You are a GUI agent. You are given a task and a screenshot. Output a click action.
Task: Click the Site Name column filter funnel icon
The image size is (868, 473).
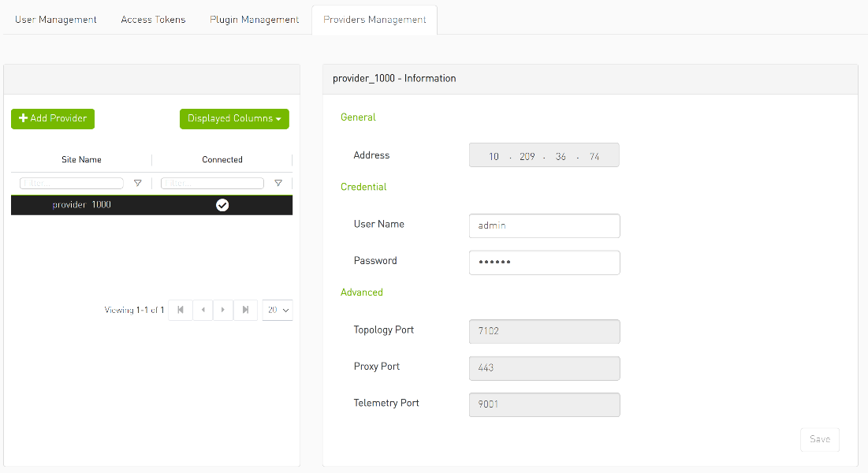click(138, 182)
